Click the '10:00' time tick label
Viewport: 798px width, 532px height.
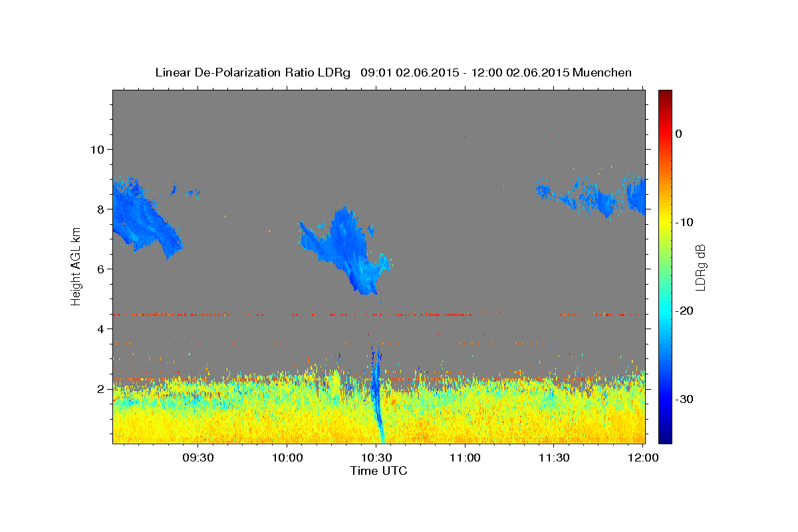point(287,458)
